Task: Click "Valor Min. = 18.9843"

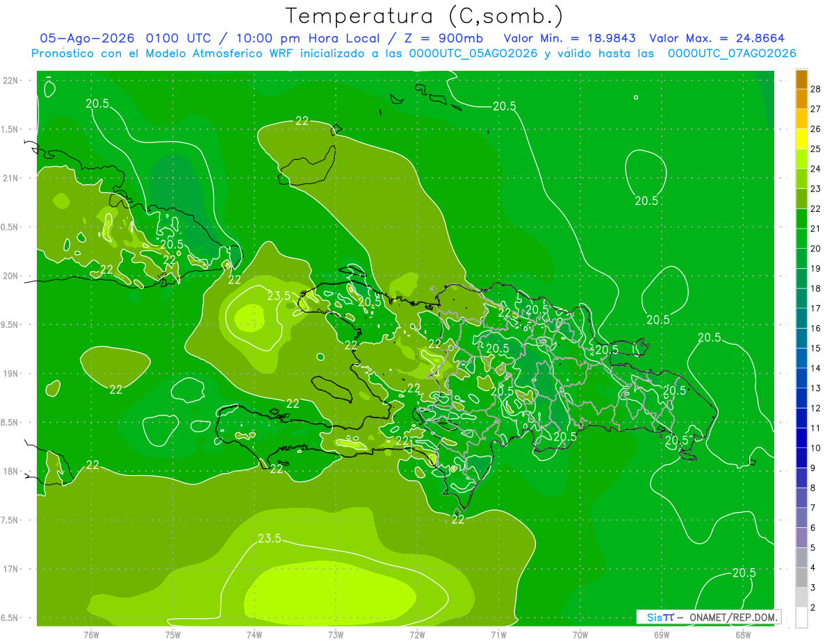Action: point(570,38)
